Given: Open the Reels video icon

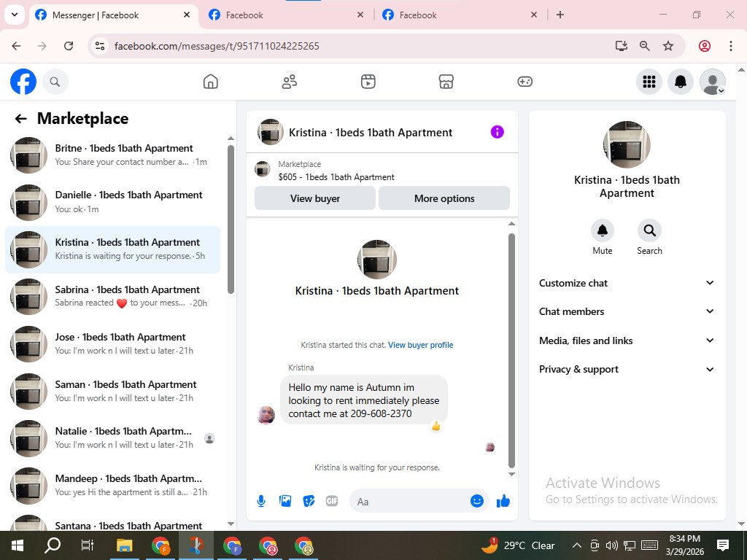Looking at the screenshot, I should click(x=368, y=82).
